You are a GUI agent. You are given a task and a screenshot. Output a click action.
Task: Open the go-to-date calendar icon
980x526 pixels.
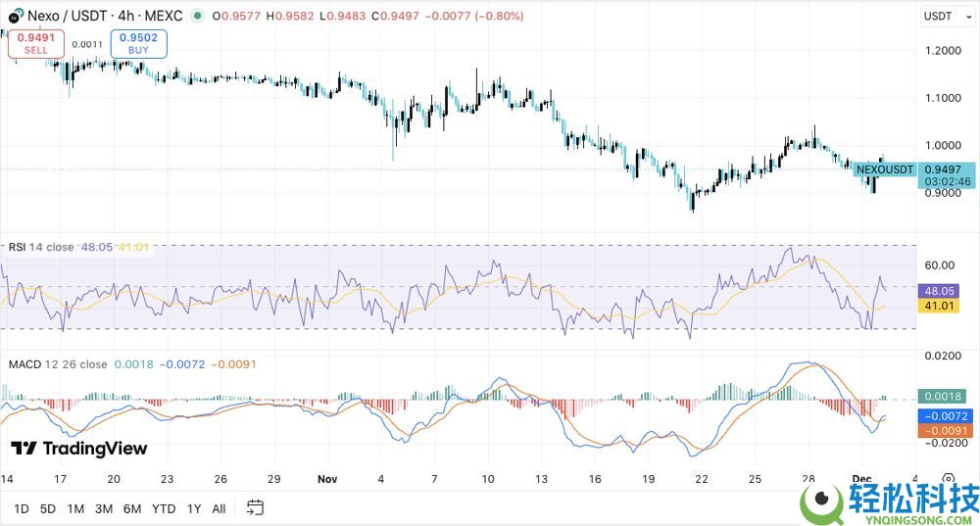pos(255,507)
